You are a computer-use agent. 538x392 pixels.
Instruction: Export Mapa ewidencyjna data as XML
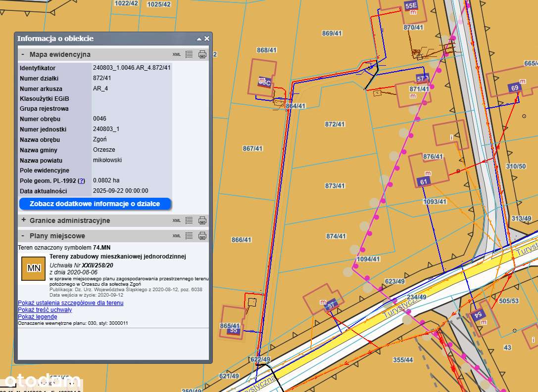pos(177,54)
